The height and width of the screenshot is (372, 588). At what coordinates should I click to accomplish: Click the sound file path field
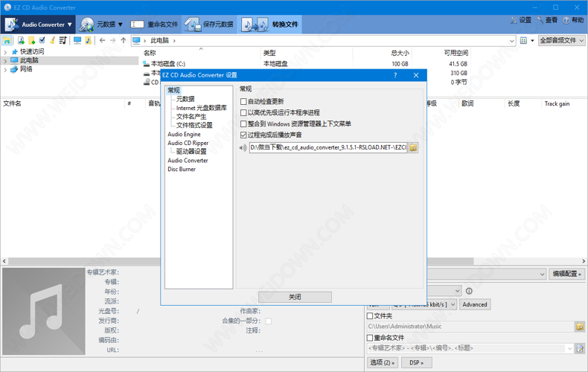328,148
